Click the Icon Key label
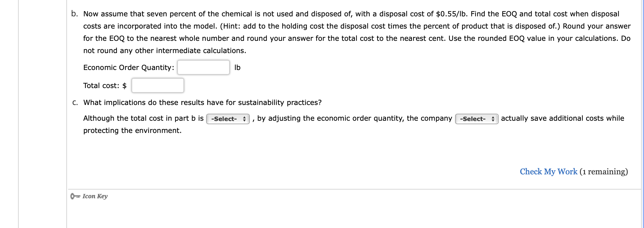This screenshot has height=228, width=644. [x=95, y=197]
